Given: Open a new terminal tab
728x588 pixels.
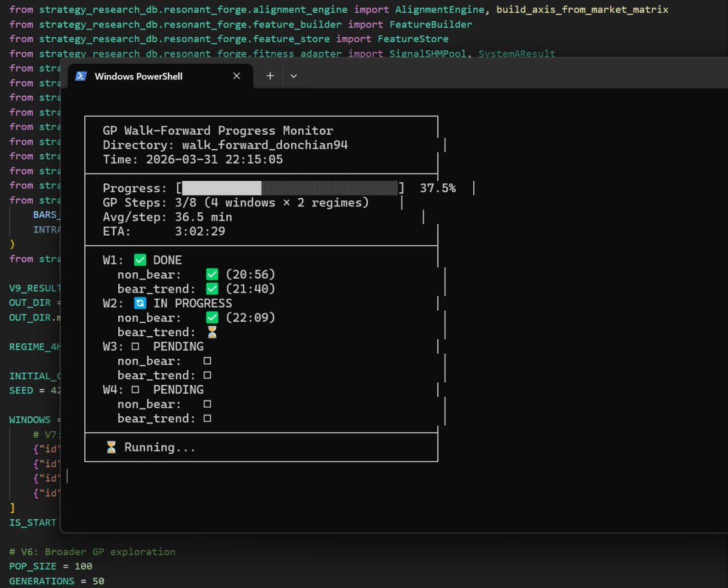Looking at the screenshot, I should point(270,76).
